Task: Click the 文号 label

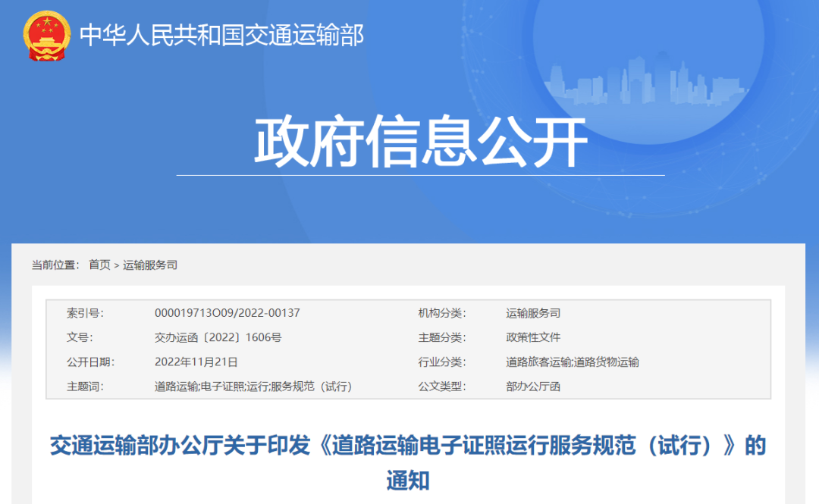Action: 80,337
